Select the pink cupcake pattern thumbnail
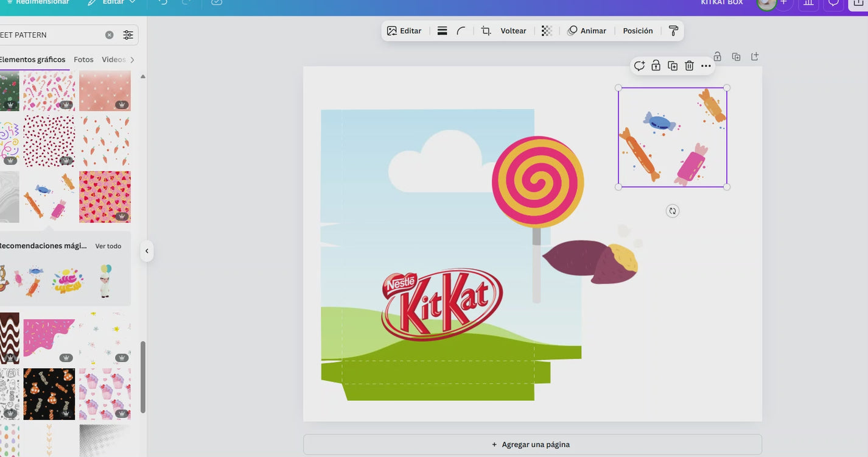The height and width of the screenshot is (457, 868). pyautogui.click(x=105, y=394)
